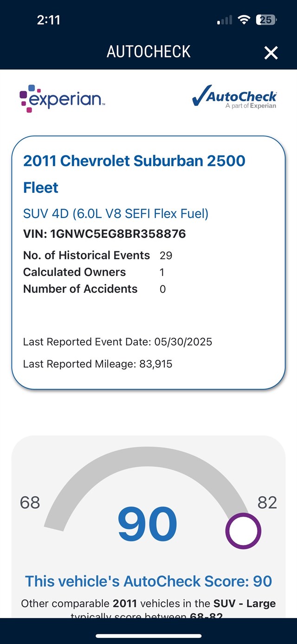The width and height of the screenshot is (297, 644).
Task: Tap Last Reported Mileage line
Action: point(97,364)
